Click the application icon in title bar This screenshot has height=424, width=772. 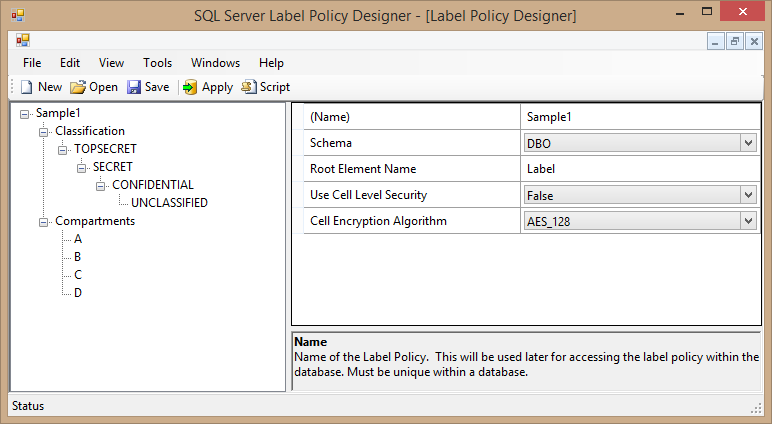(17, 15)
